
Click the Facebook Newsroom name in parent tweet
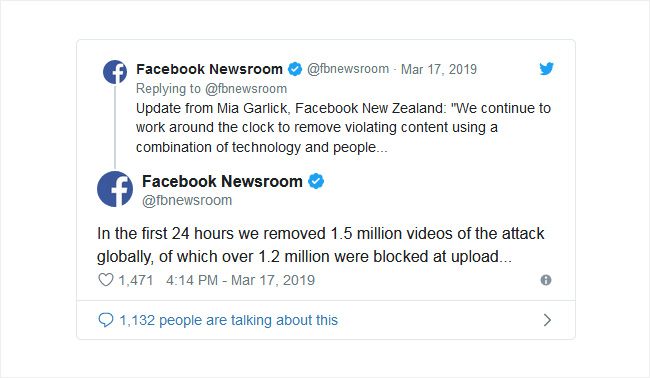tap(209, 69)
